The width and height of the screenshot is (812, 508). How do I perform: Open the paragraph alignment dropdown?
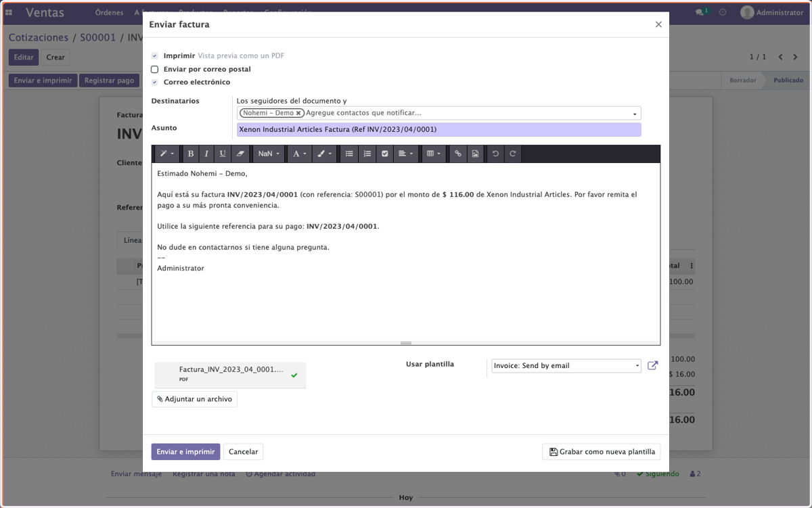click(405, 154)
